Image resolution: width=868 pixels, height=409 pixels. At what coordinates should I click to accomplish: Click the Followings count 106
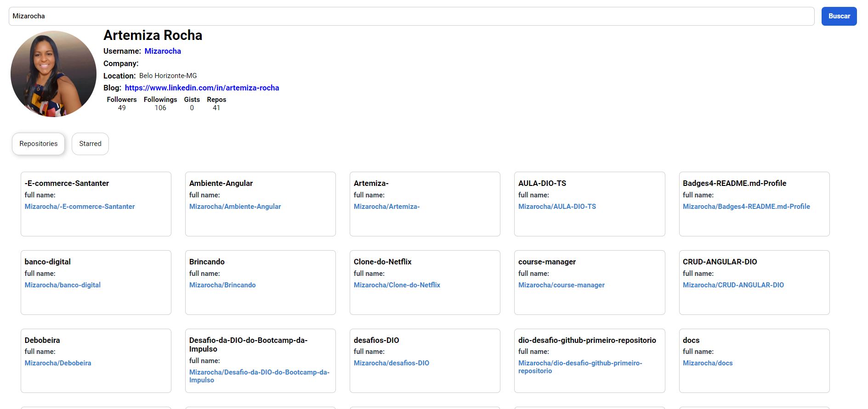pos(160,108)
